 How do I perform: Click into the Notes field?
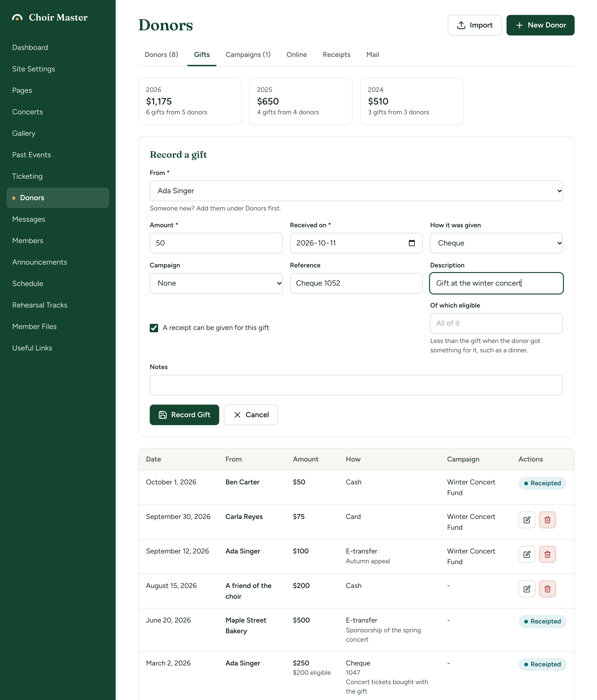click(356, 385)
